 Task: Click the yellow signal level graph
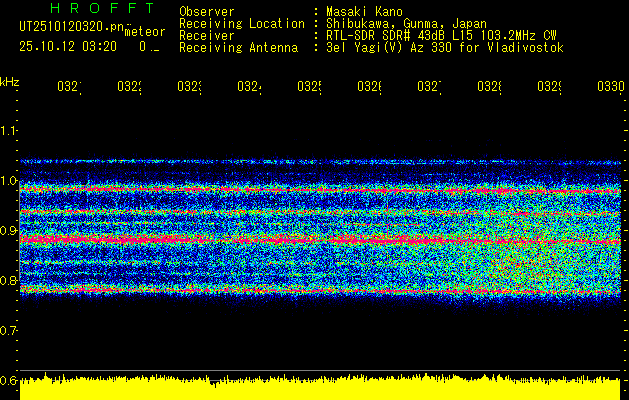[320, 386]
